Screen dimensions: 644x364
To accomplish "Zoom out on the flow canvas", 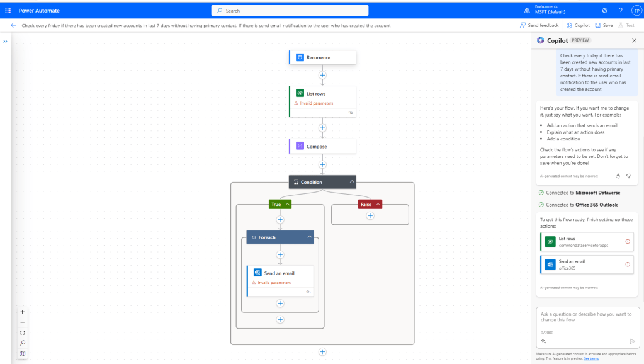I will 23,322.
